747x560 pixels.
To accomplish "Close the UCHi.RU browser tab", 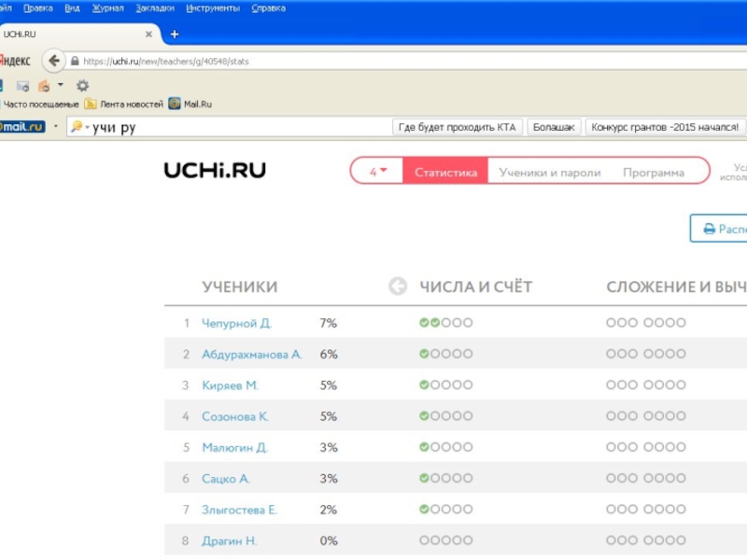I will pos(148,35).
